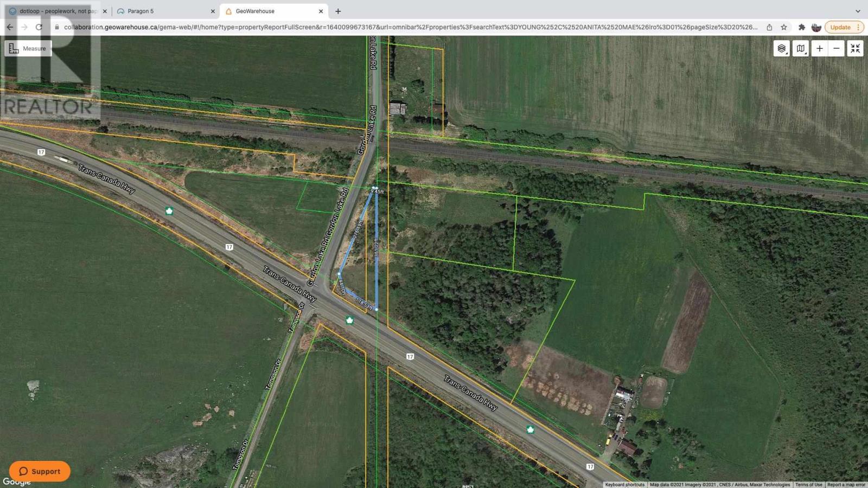Open the Update button's overflow menu
868x488 pixels.
coord(859,27)
